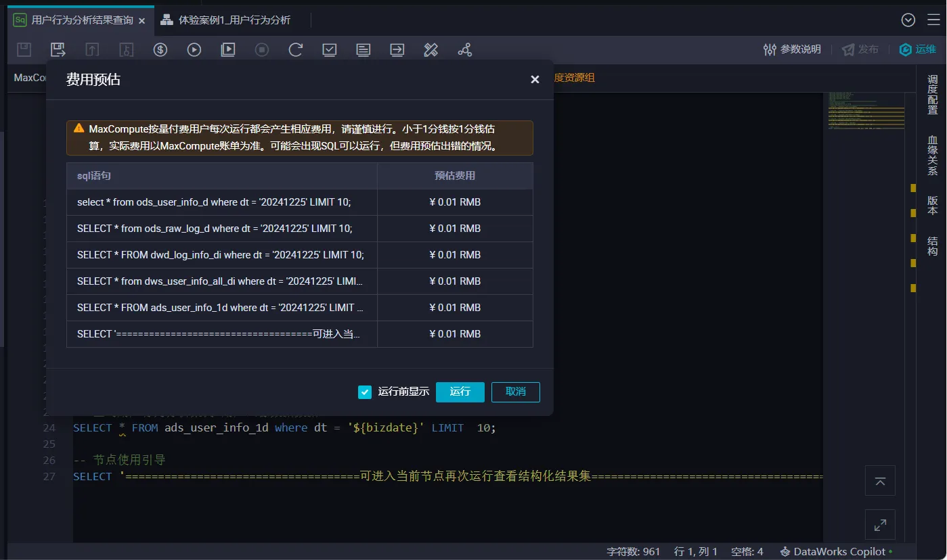Click the go-to arrow box icon
The image size is (947, 560).
(397, 49)
